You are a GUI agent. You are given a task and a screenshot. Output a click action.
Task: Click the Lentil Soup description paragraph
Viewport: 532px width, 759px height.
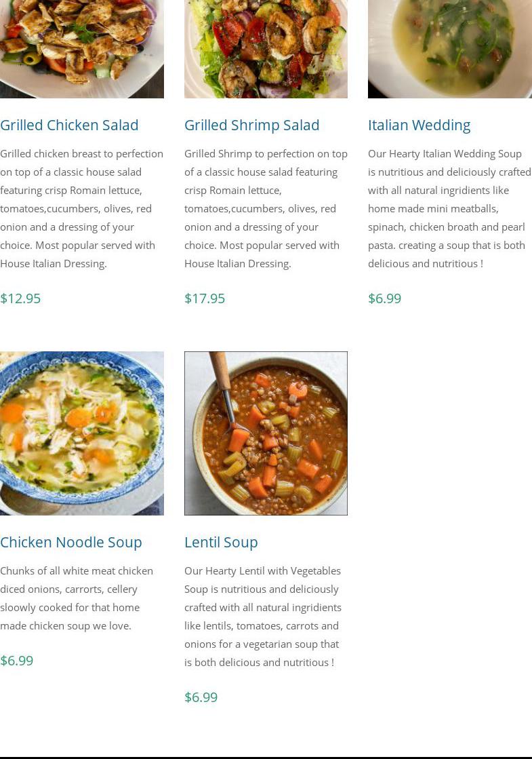pyautogui.click(x=263, y=616)
